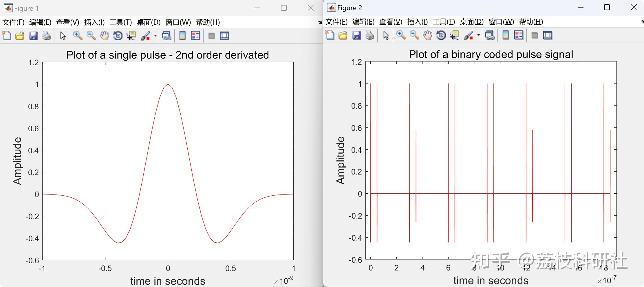The width and height of the screenshot is (644, 287).
Task: Activate Zoom Out tool in Figure 1
Action: click(x=91, y=36)
